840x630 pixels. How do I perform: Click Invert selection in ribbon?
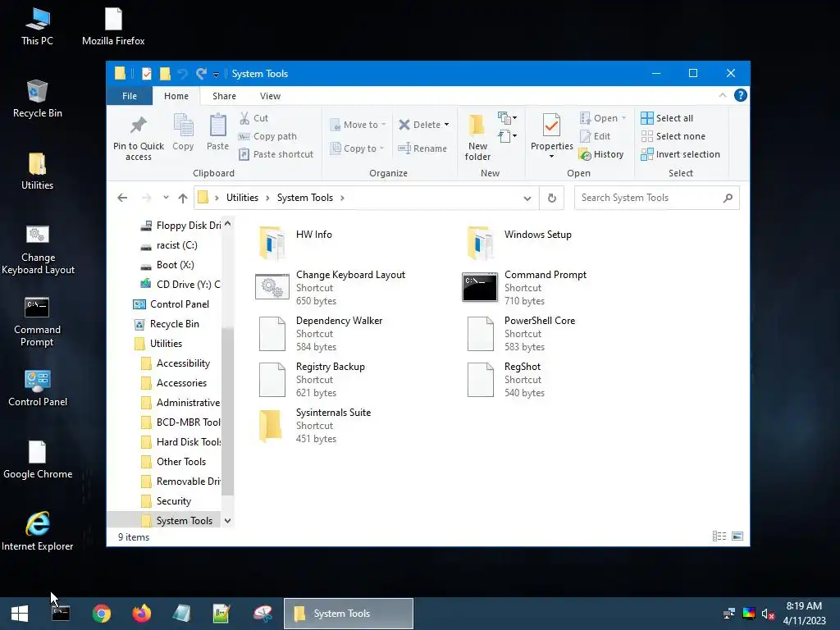pyautogui.click(x=680, y=154)
